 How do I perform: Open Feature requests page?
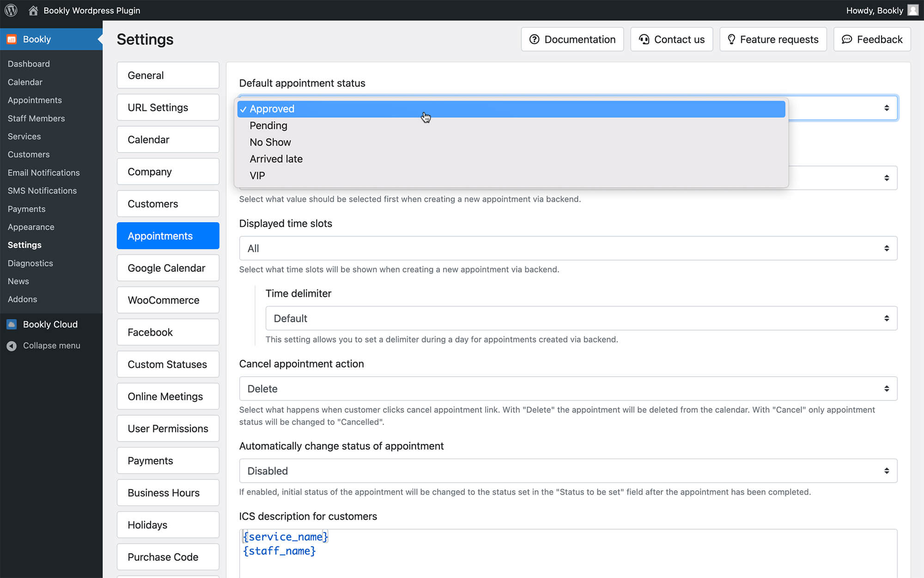pyautogui.click(x=773, y=39)
